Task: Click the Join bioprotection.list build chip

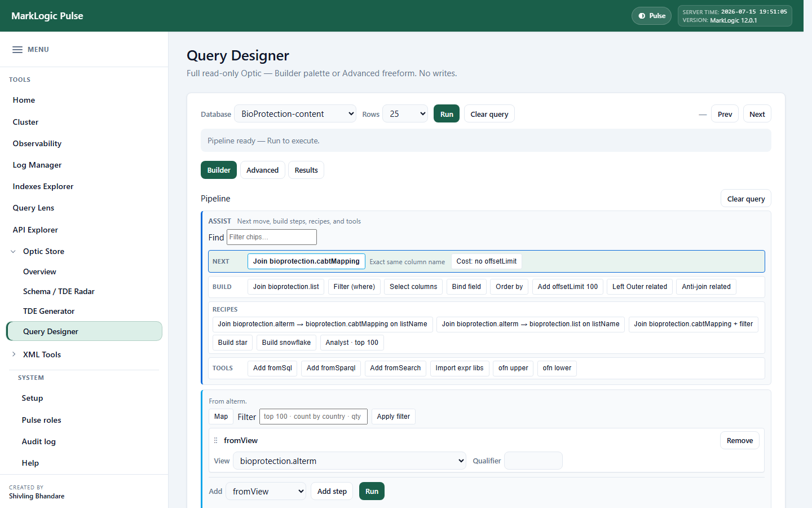Action: 286,287
